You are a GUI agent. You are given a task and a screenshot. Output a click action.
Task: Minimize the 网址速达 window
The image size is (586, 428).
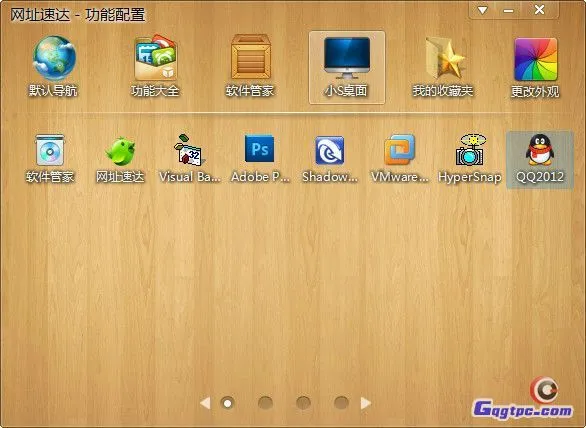click(x=508, y=10)
